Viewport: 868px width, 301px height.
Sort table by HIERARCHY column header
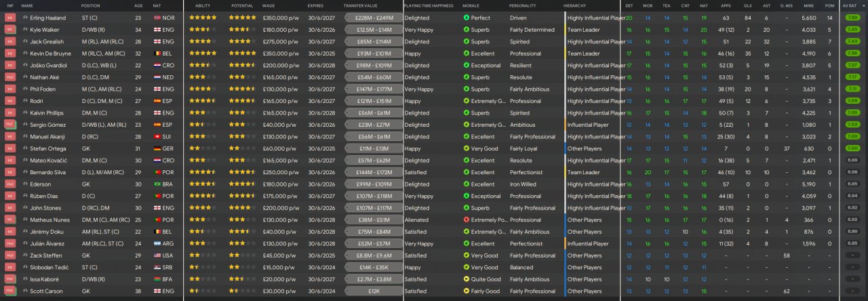point(574,5)
